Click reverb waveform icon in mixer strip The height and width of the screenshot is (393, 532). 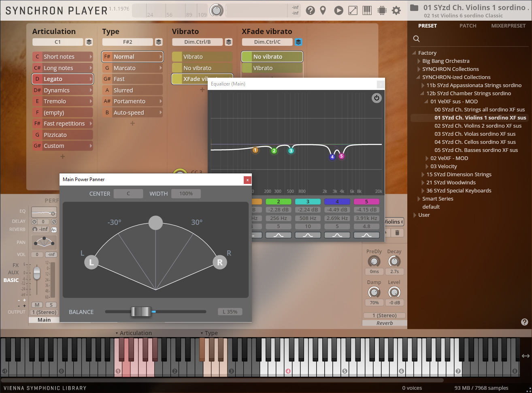point(54,229)
